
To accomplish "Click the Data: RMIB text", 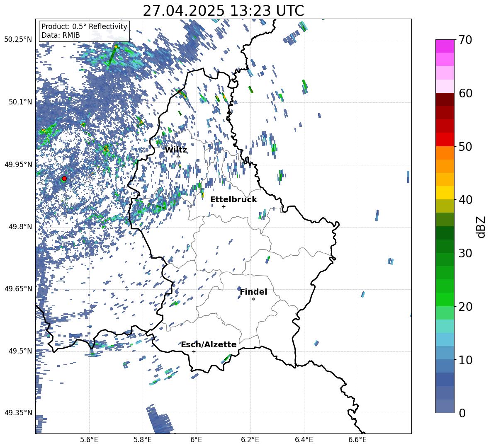I will (61, 35).
